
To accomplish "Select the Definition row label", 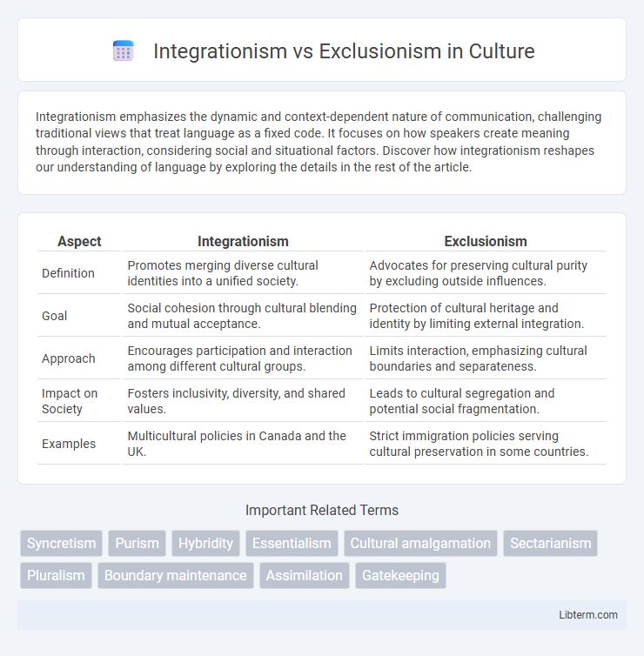I will tap(68, 273).
